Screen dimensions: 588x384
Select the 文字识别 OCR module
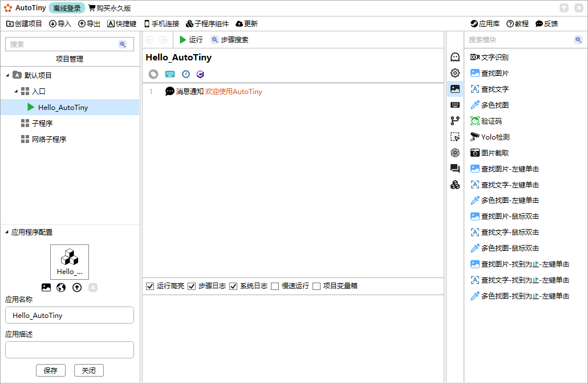click(489, 58)
